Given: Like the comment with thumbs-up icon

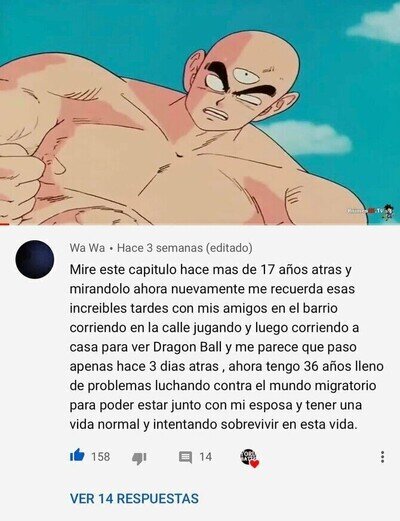Looking at the screenshot, I should point(77,456).
